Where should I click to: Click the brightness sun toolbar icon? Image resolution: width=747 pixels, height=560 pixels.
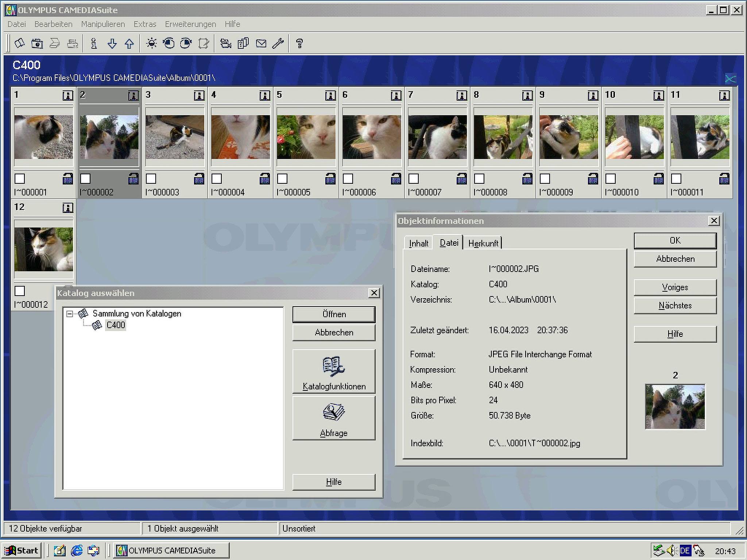pos(151,43)
